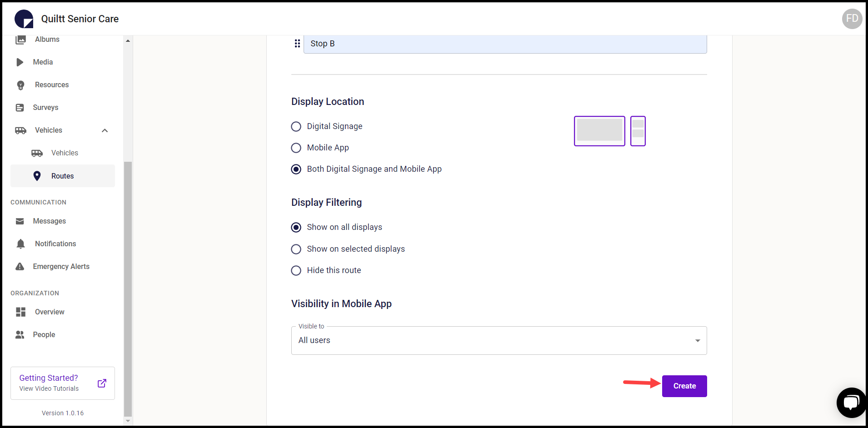
Task: Open Getting Started video tutorials link
Action: click(63, 383)
